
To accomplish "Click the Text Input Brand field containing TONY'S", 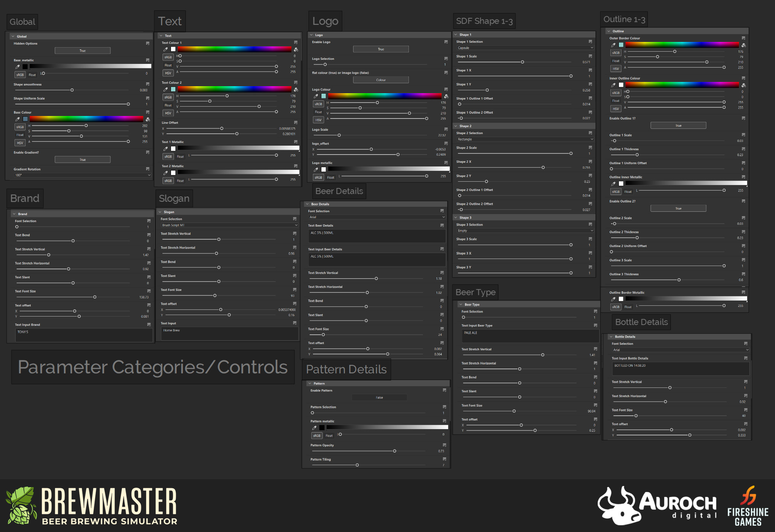I will coord(84,335).
